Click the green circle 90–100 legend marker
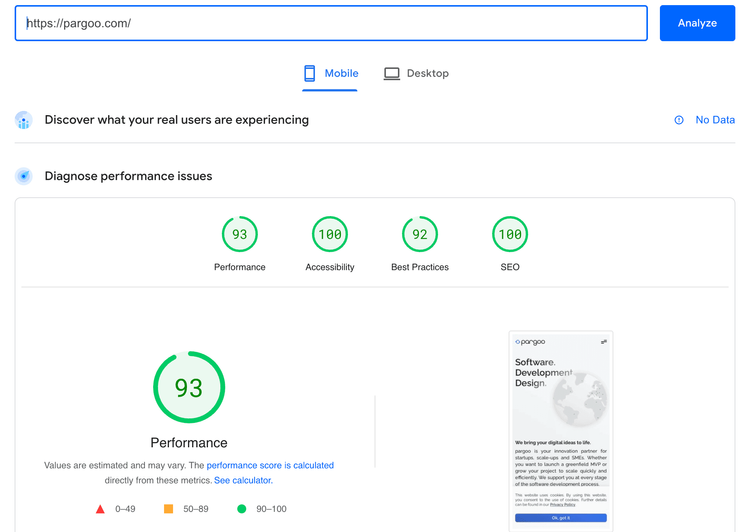Viewport: 750px width, 532px height. (x=241, y=509)
